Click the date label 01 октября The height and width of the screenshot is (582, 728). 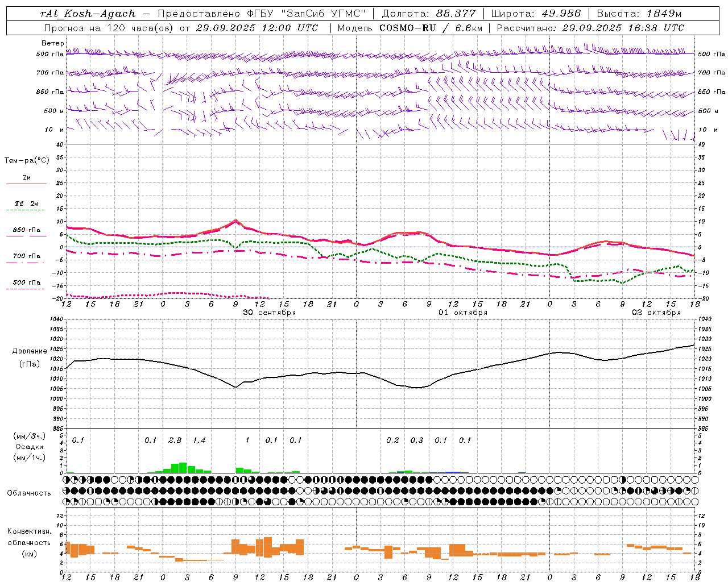[463, 313]
